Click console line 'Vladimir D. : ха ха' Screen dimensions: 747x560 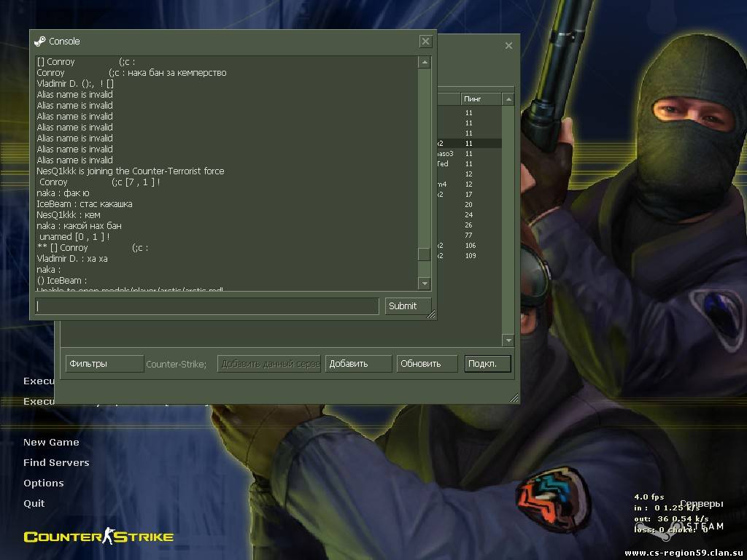(x=72, y=259)
